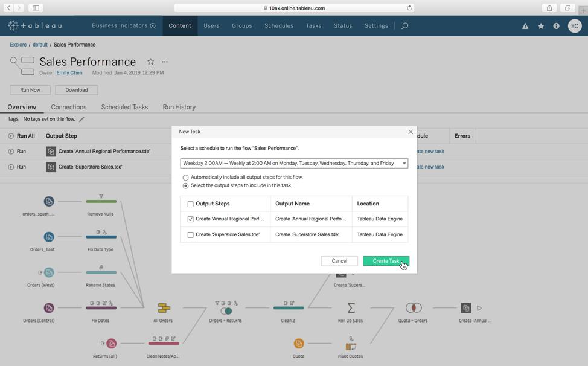Select the Fix Dates clean step
This screenshot has height=366, width=588.
pyautogui.click(x=101, y=308)
